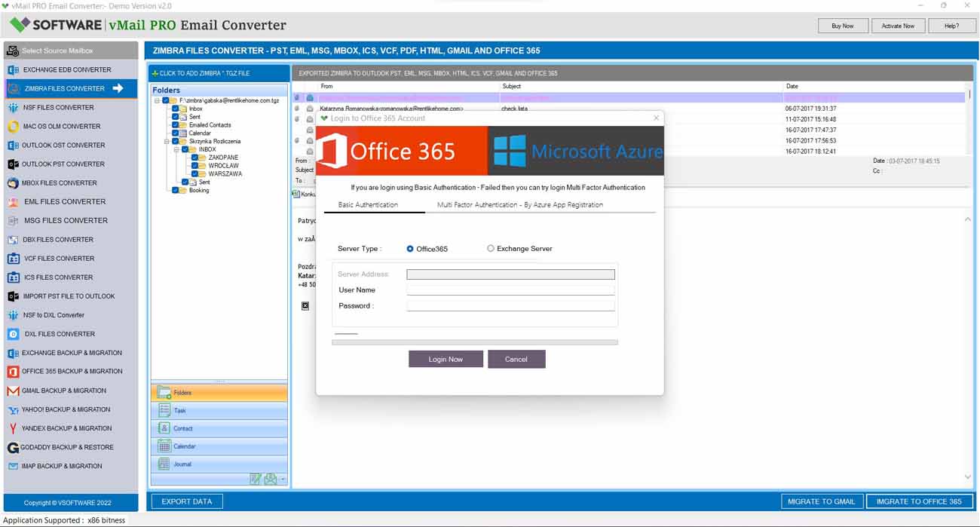The width and height of the screenshot is (980, 527).
Task: Open Gmail Backup & Migration
Action: pyautogui.click(x=70, y=391)
